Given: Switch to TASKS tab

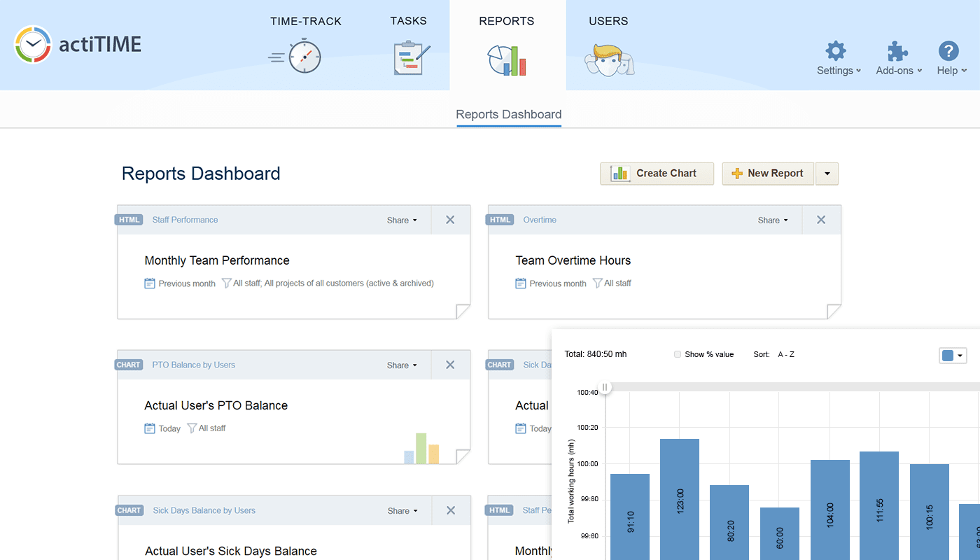Looking at the screenshot, I should 408,21.
